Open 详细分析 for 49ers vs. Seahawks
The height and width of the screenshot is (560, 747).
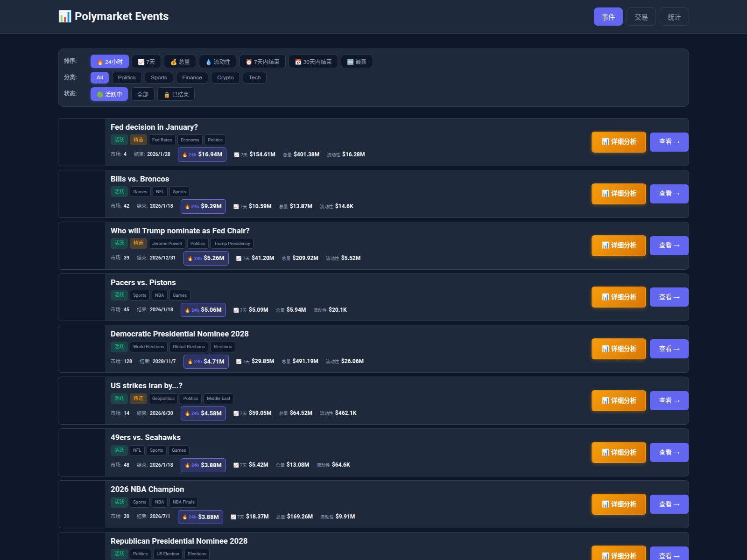(619, 452)
